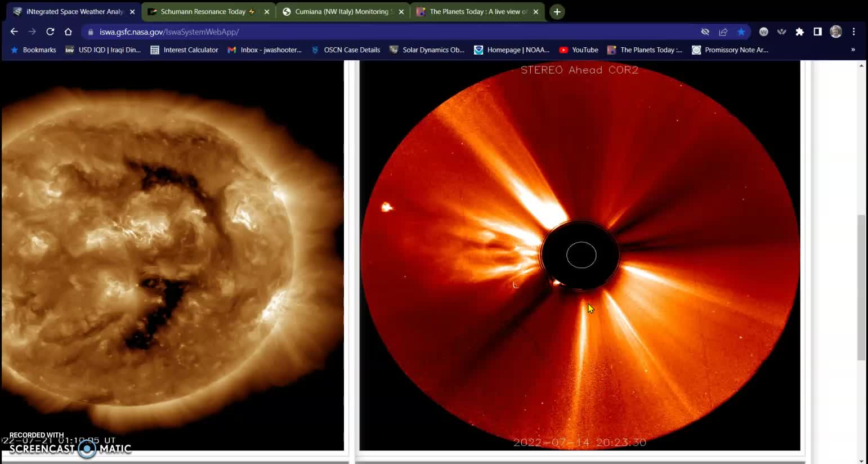
Task: Go back to the previous page
Action: [x=14, y=32]
